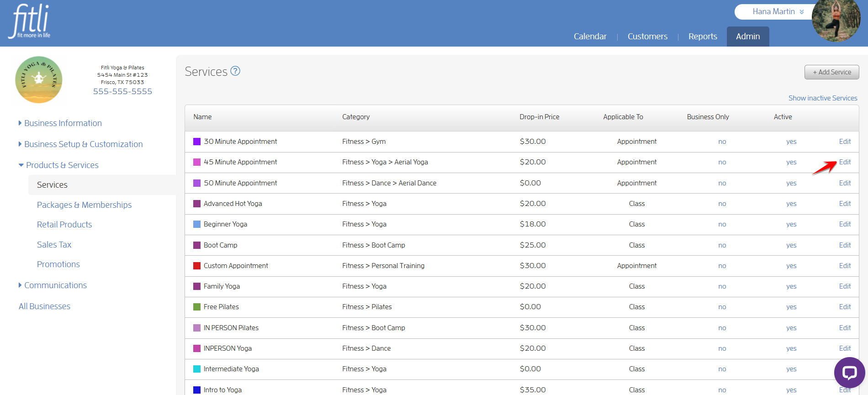Image resolution: width=868 pixels, height=395 pixels.
Task: Click the Business Only column header
Action: tap(708, 117)
